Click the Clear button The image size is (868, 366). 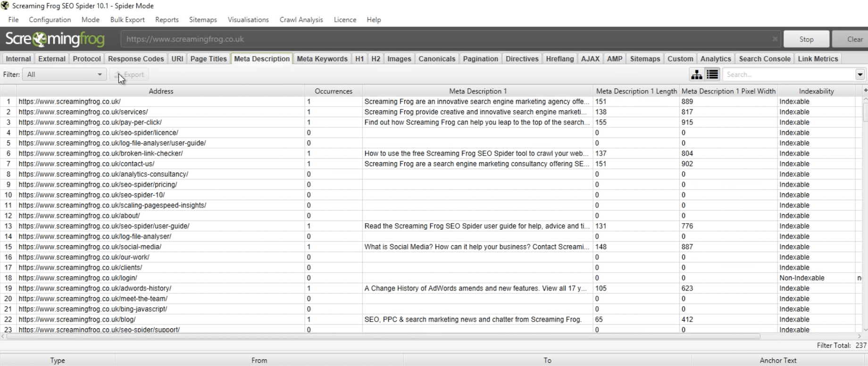[x=850, y=39]
